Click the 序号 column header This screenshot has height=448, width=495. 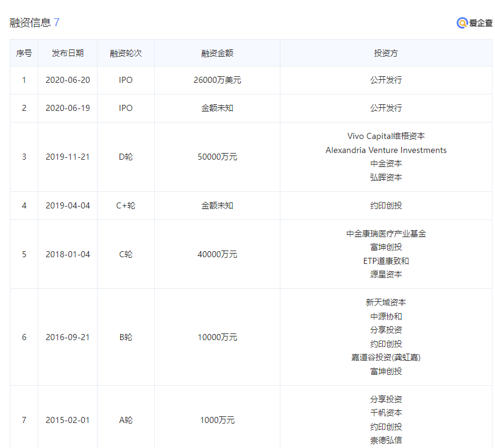pos(24,53)
